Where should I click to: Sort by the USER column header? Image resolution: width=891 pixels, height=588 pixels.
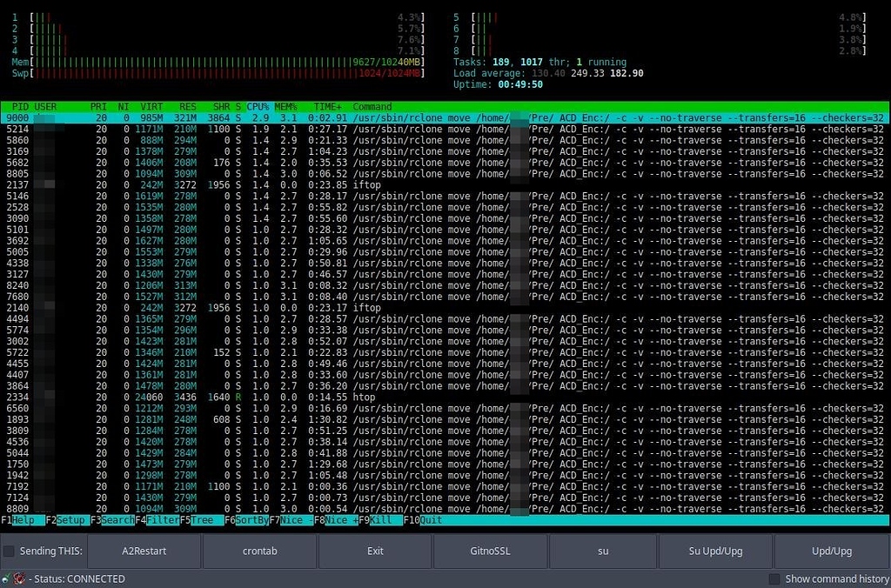(45, 107)
